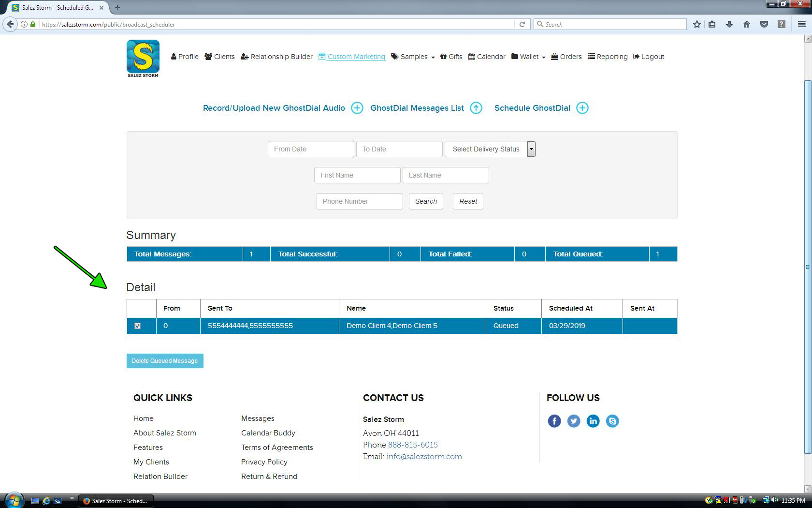Viewport: 812px width, 508px height.
Task: Click the Salez Storm logo
Action: (143, 58)
